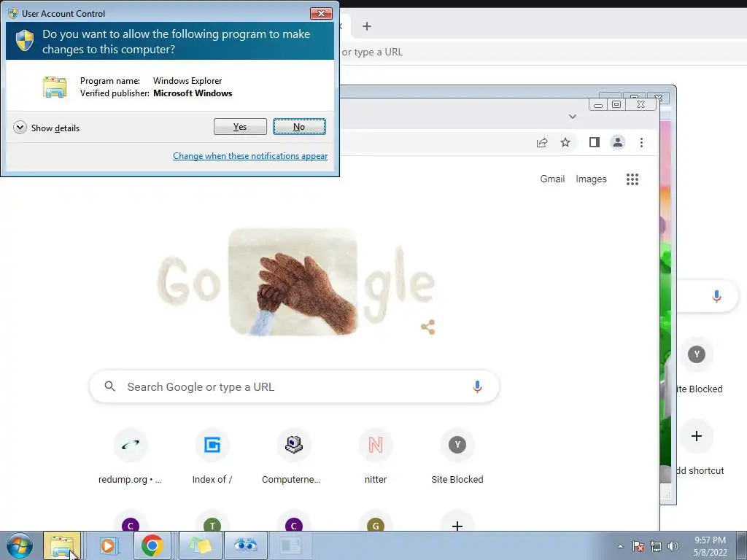Screen dimensions: 747x560
Task: Start voice search in front Chrome window
Action: [x=477, y=386]
